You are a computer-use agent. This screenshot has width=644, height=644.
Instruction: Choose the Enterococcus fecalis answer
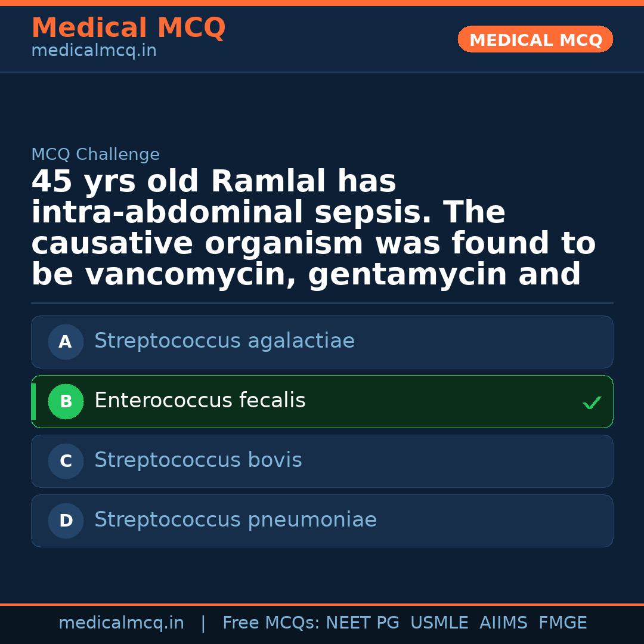pos(200,401)
